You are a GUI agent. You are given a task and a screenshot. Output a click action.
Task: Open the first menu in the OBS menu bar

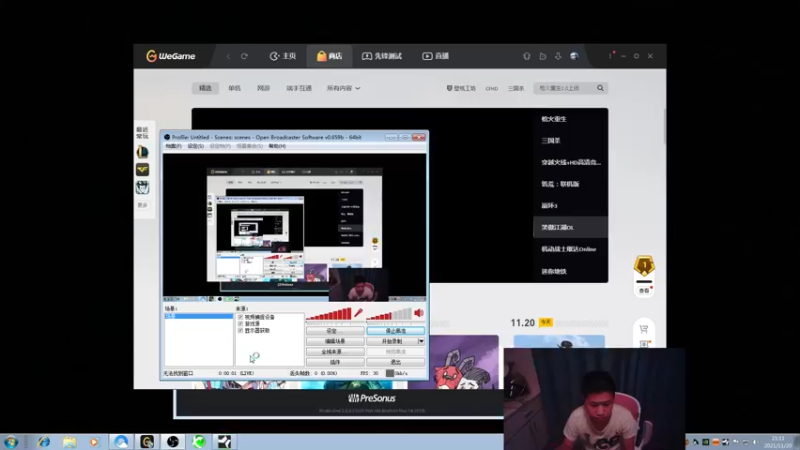(x=173, y=146)
